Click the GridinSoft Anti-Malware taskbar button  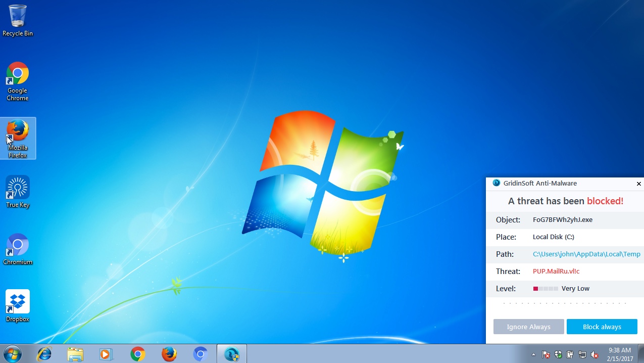coord(232,354)
